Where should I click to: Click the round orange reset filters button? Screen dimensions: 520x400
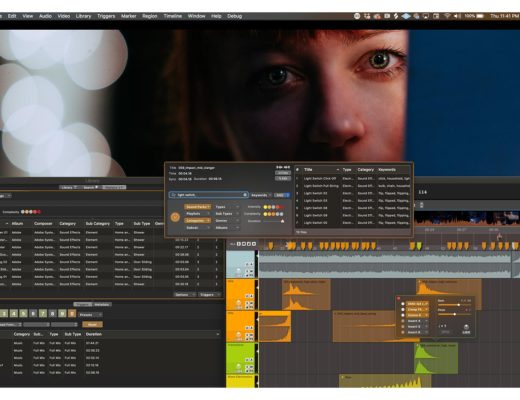pos(175,217)
